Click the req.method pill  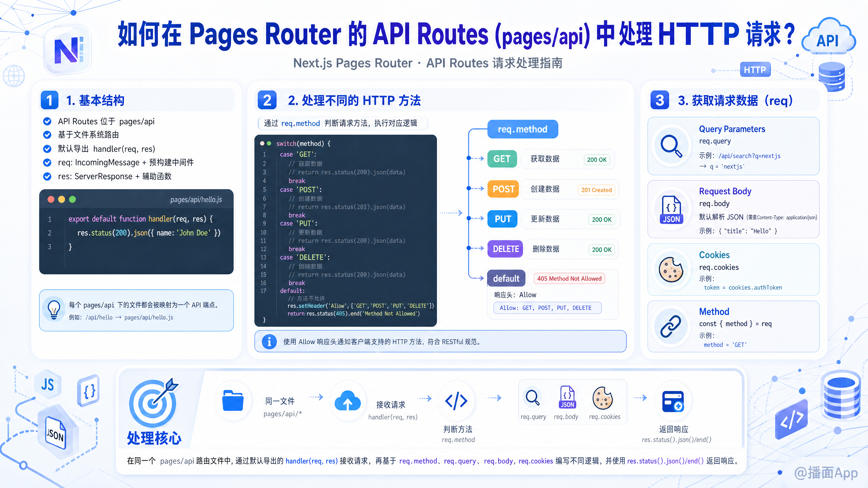click(x=523, y=129)
